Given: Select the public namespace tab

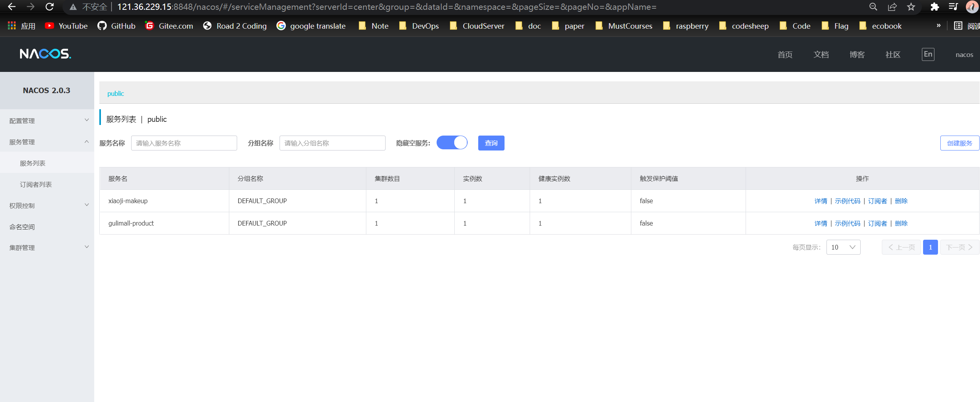Looking at the screenshot, I should click(x=115, y=94).
